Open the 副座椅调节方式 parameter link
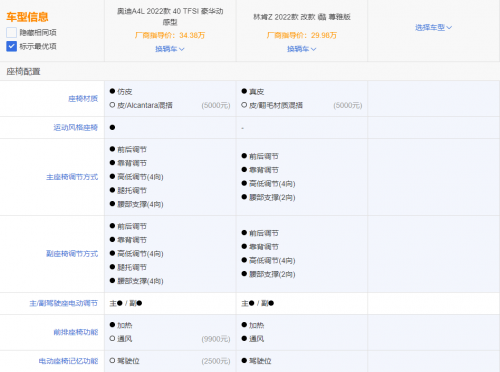 pyautogui.click(x=72, y=254)
